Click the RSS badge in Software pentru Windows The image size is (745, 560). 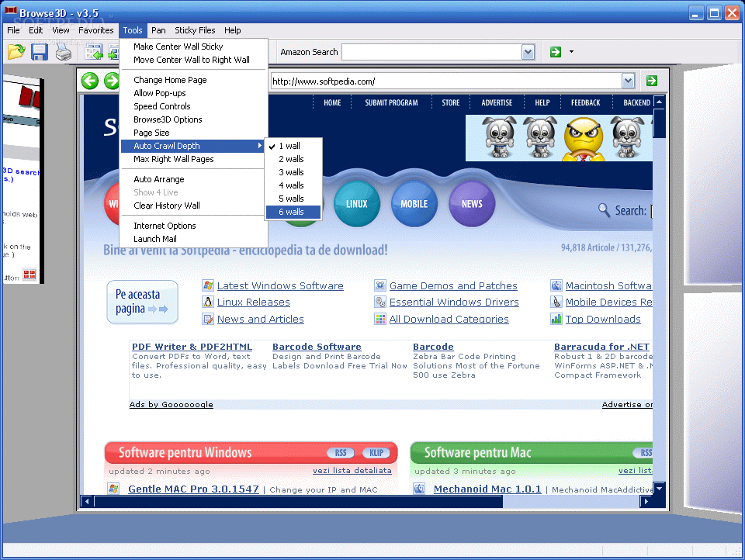tap(341, 453)
